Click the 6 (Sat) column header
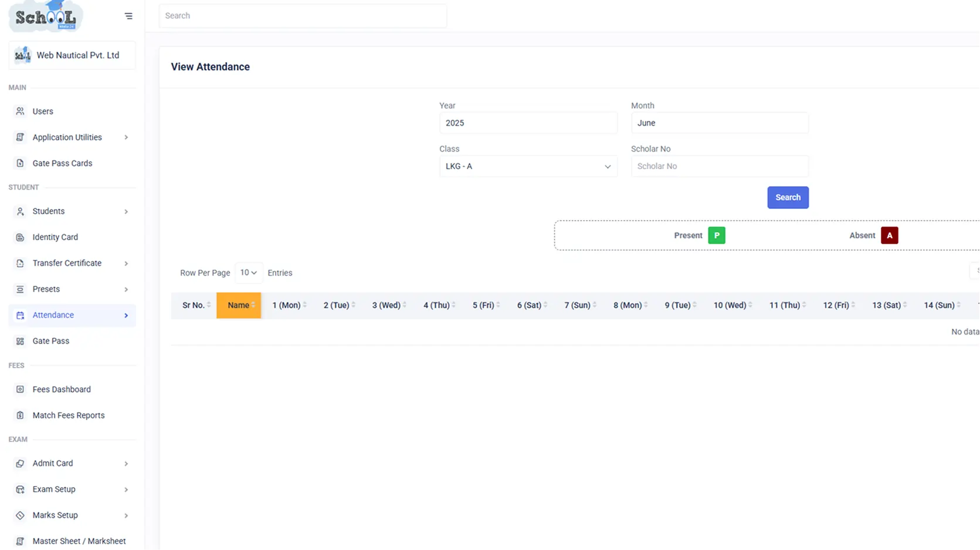This screenshot has height=550, width=980. (532, 305)
